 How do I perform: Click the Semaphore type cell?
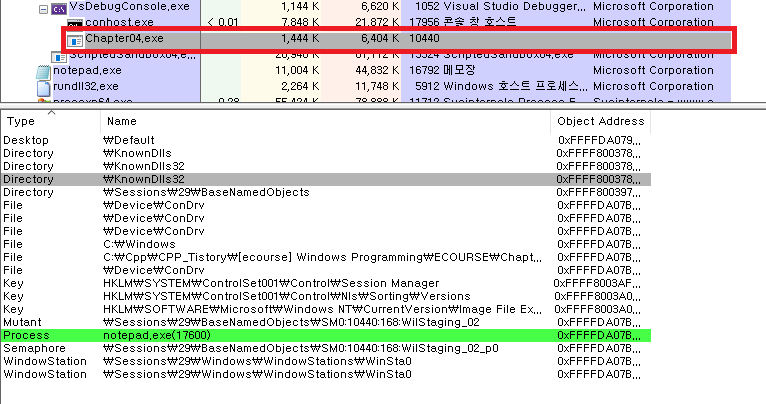(34, 348)
